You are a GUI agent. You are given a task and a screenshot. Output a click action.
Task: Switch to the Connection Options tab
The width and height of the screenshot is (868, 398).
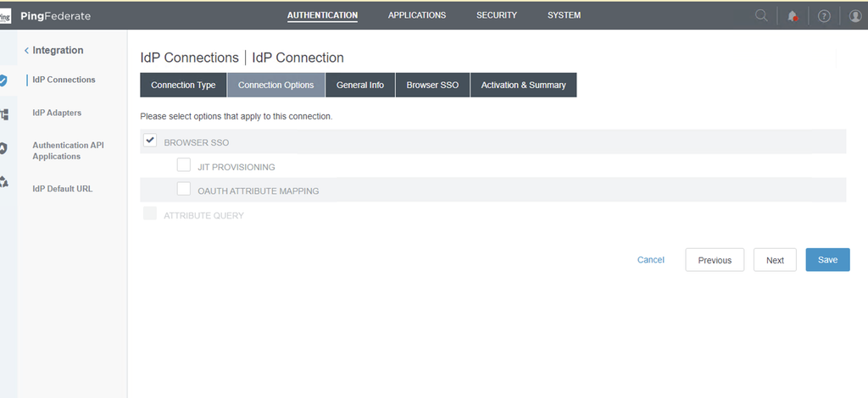pyautogui.click(x=276, y=86)
